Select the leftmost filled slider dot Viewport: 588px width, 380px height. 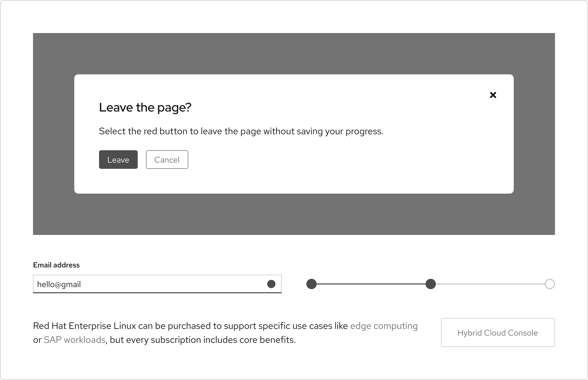311,284
